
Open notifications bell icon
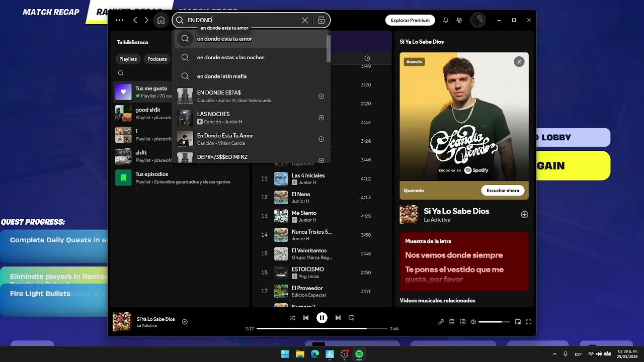coord(446,20)
